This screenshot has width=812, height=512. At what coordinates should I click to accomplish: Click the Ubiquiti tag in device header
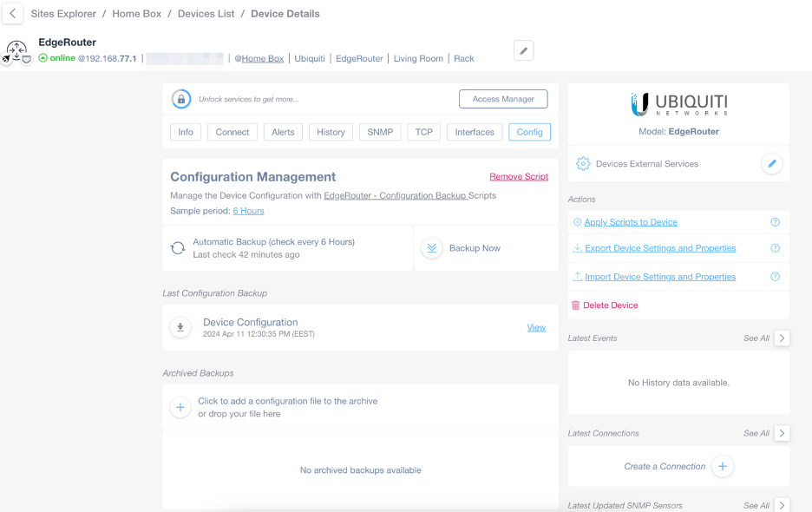point(310,58)
